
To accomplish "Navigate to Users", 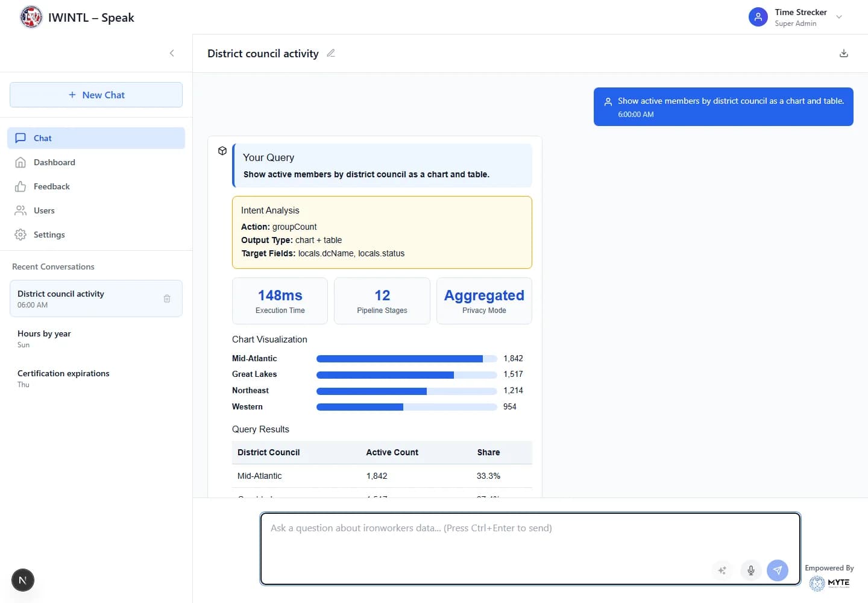I will click(x=96, y=210).
